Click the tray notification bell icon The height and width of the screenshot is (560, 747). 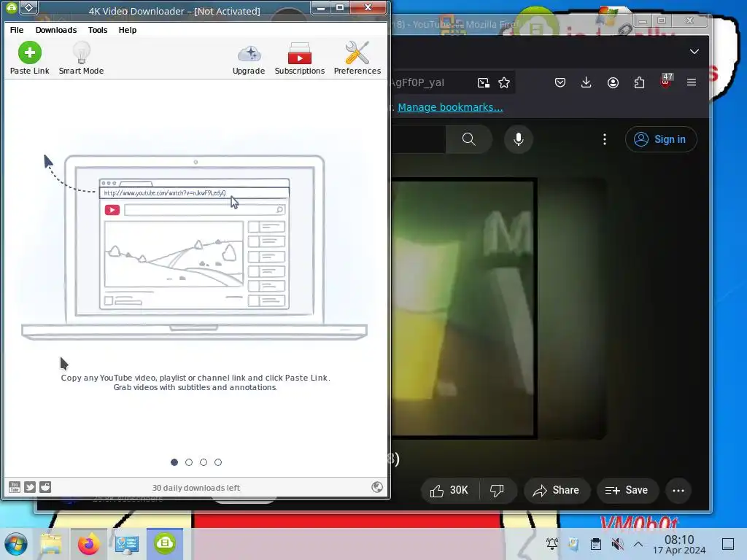pyautogui.click(x=552, y=544)
